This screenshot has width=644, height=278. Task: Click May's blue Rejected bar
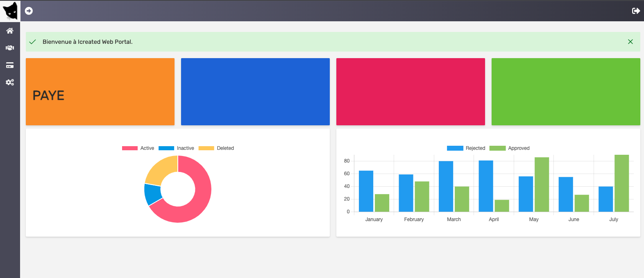pyautogui.click(x=526, y=194)
